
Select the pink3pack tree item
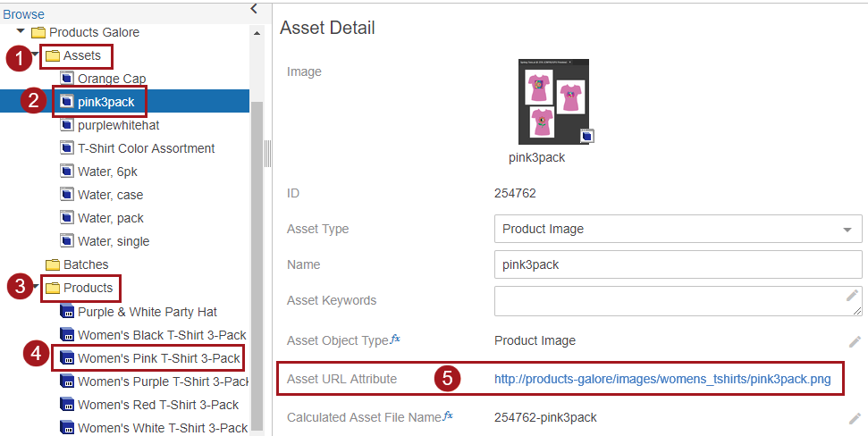click(105, 102)
